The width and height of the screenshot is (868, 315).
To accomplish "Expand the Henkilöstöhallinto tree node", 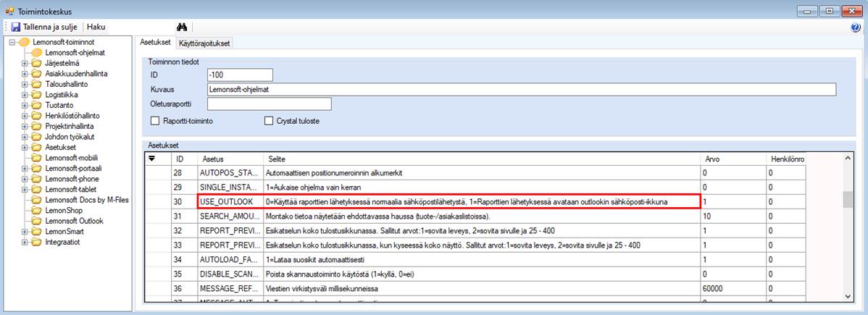I will pos(25,116).
